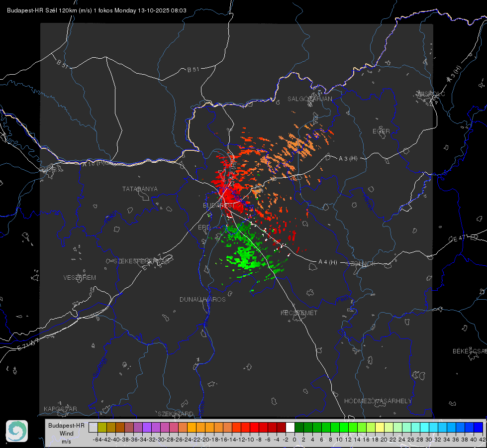Click the SALGOTARJAN city label
The width and height of the screenshot is (487, 448).
point(309,99)
